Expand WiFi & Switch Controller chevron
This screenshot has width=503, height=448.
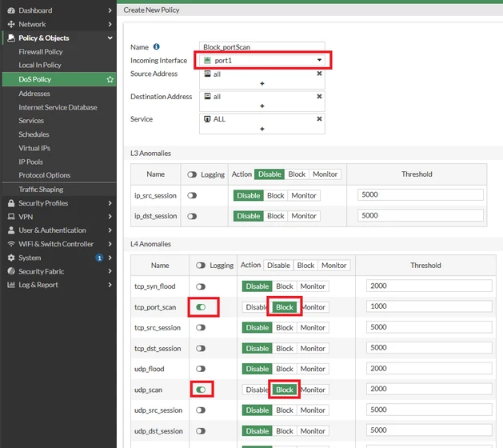coord(110,244)
